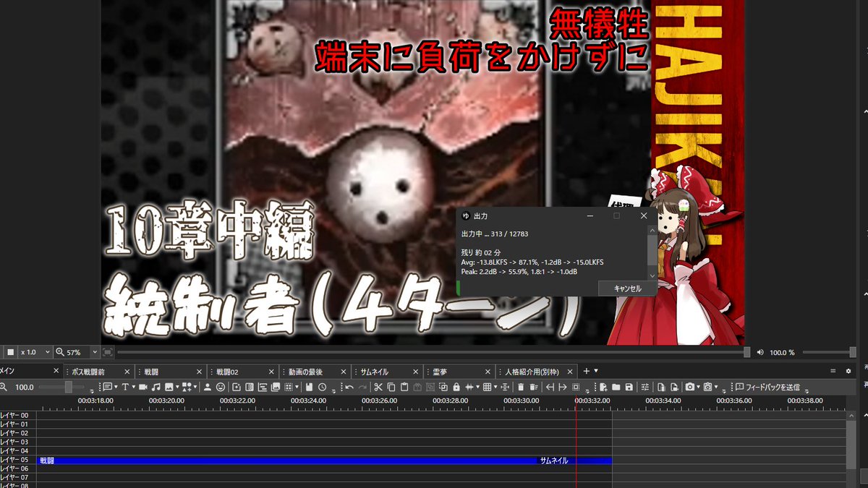868x488 pixels.
Task: Paste item from clipboard icon
Action: [404, 387]
